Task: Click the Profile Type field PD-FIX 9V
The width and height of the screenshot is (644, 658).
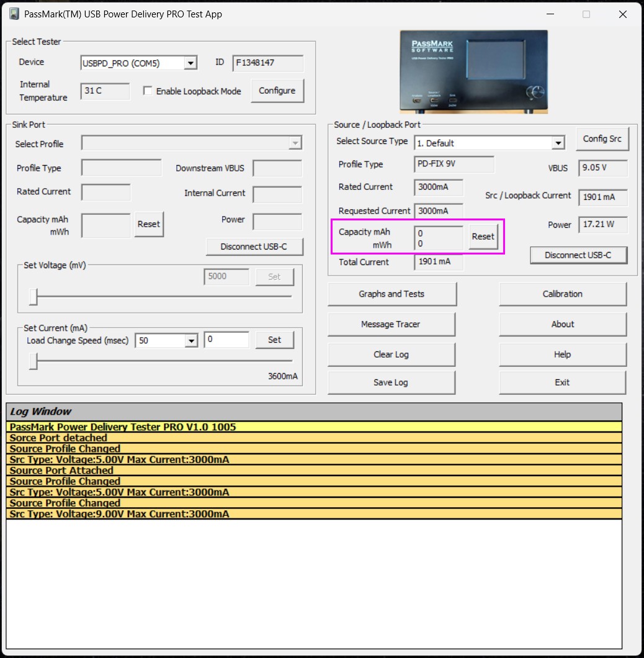Action: (x=454, y=164)
